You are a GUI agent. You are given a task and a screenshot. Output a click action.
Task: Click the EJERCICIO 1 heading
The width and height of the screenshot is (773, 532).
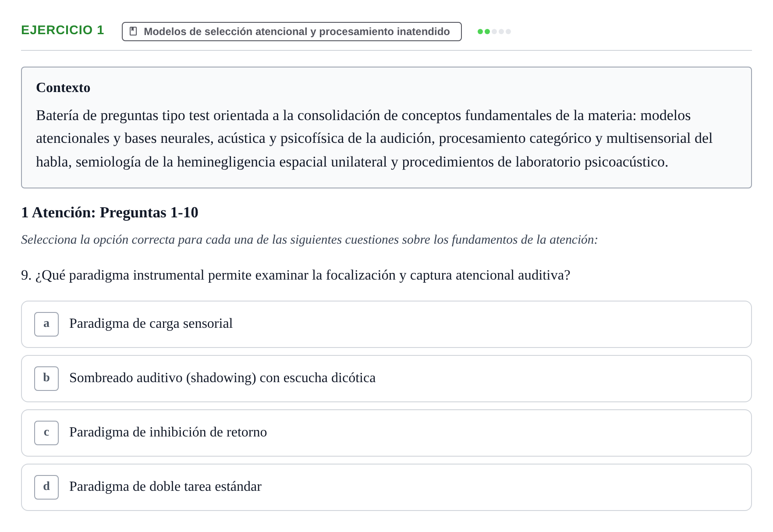[x=63, y=30]
